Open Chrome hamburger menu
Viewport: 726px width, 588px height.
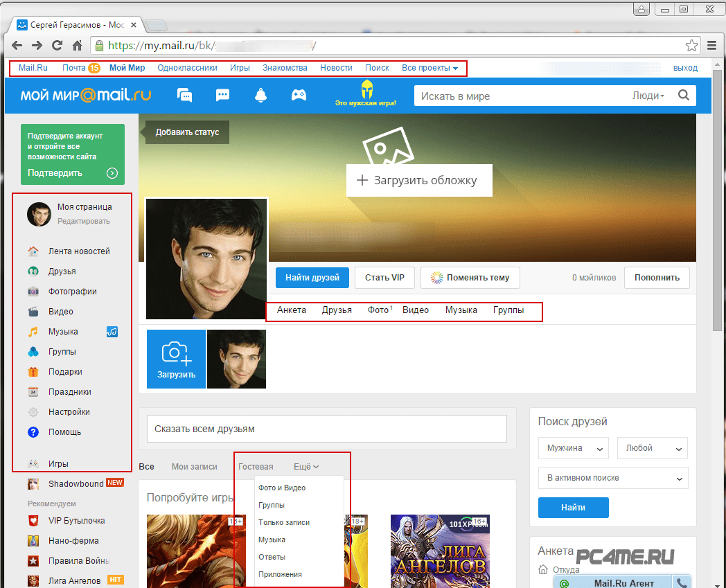tap(712, 46)
